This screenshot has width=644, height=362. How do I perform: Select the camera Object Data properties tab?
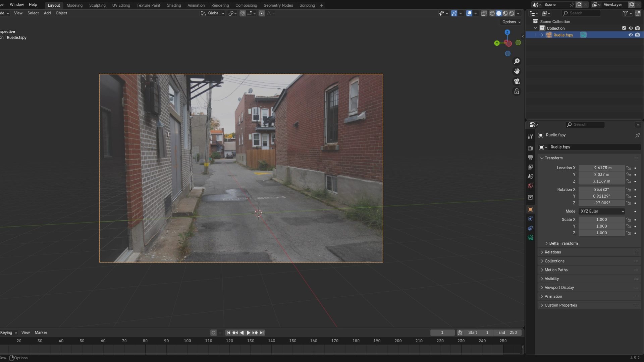tap(530, 237)
